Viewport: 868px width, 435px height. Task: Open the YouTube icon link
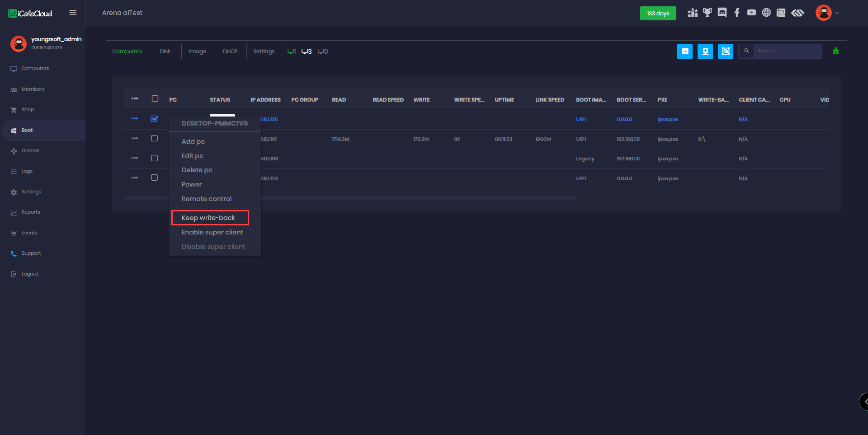(751, 13)
